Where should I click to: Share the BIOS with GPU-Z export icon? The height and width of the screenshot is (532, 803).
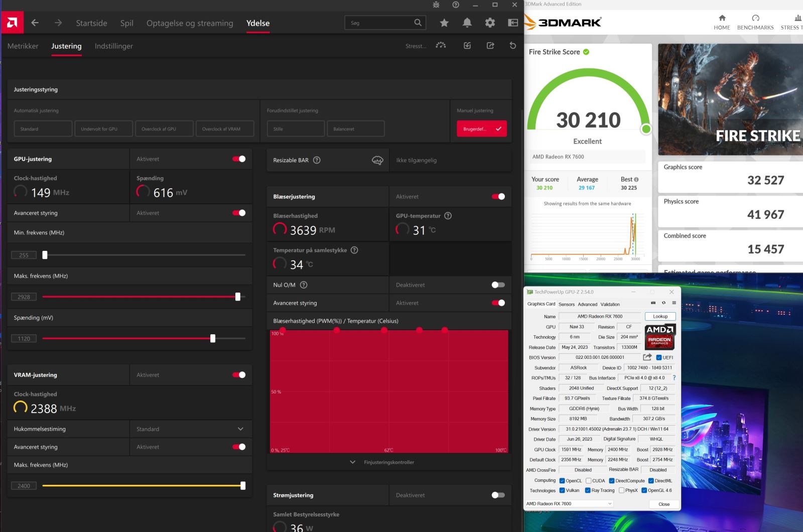647,357
